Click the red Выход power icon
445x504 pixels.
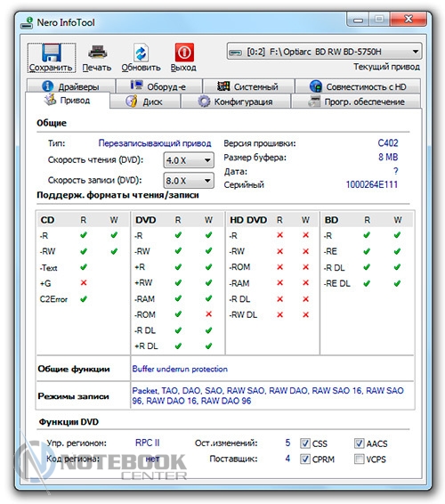coord(184,52)
